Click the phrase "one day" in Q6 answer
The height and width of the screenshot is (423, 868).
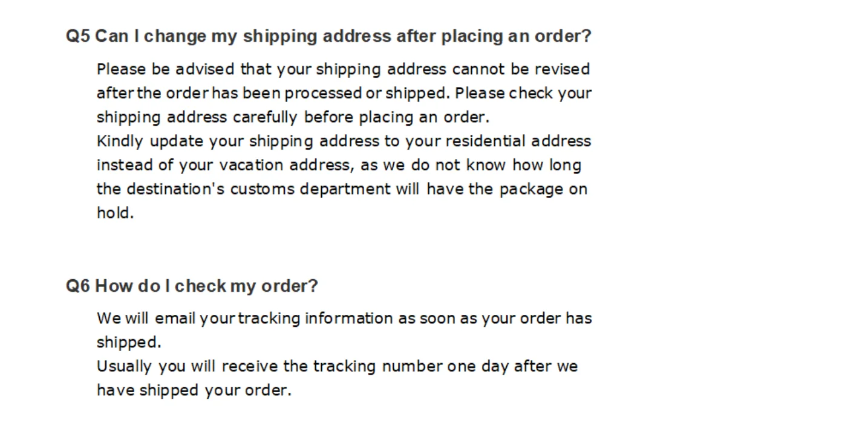478,367
